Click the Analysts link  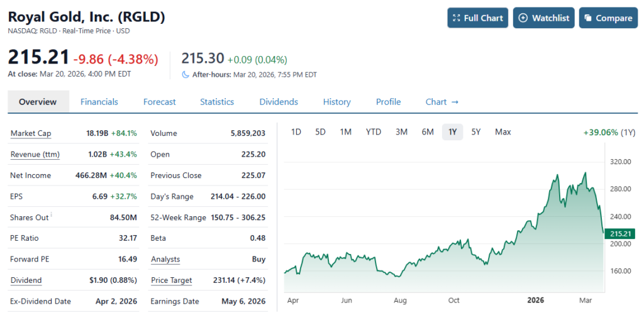[165, 259]
